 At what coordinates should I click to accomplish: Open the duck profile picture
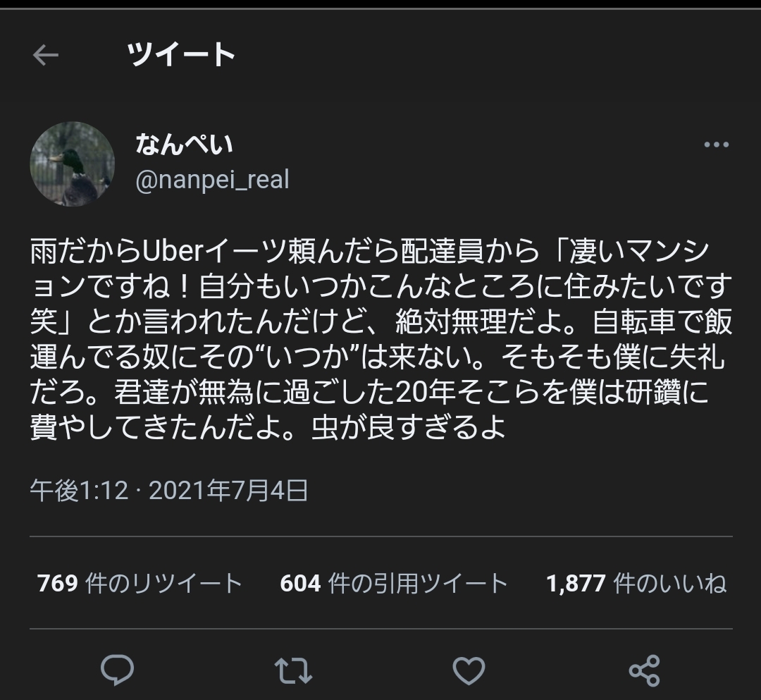click(72, 164)
